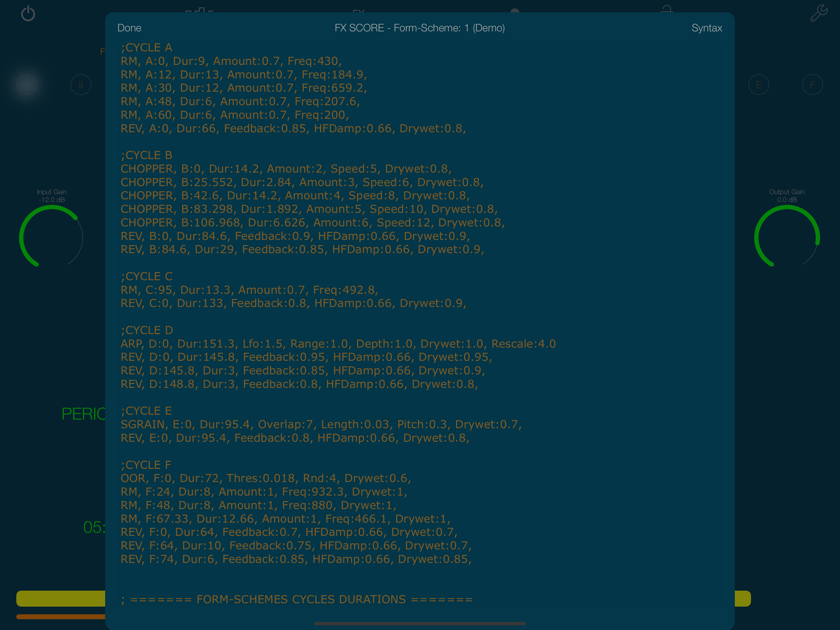Click line 'RM, A:60, Dur:6' Freq:200

point(235,115)
